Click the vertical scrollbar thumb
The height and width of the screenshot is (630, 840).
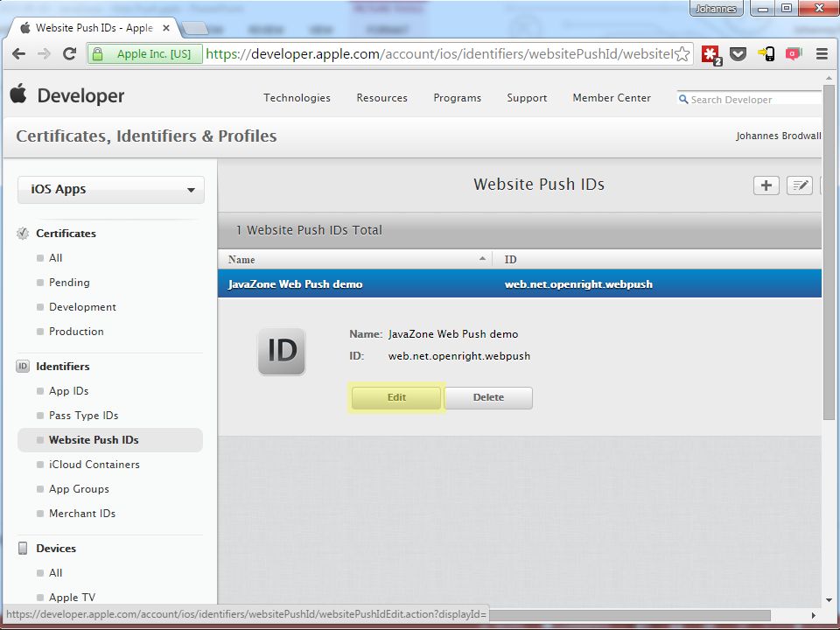829,252
